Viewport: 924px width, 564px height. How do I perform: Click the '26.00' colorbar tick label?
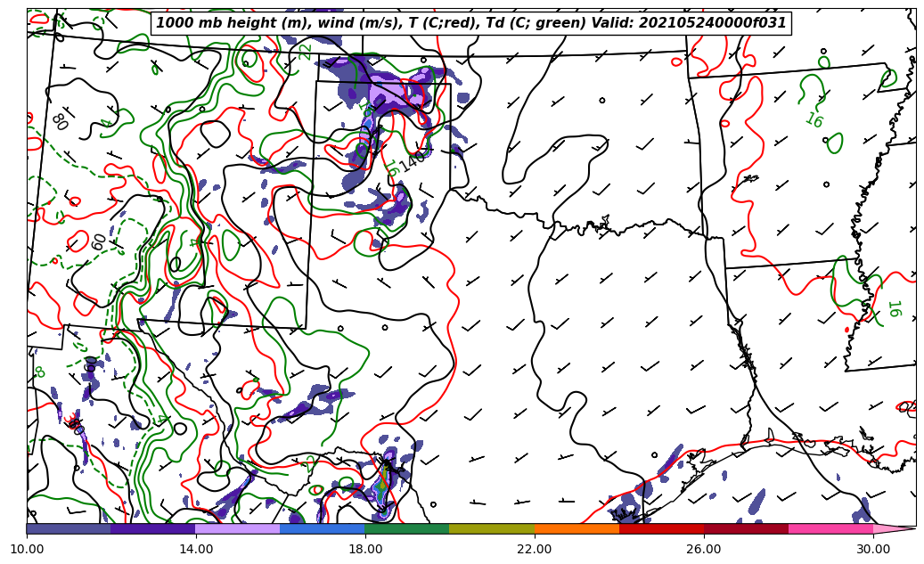point(704,549)
